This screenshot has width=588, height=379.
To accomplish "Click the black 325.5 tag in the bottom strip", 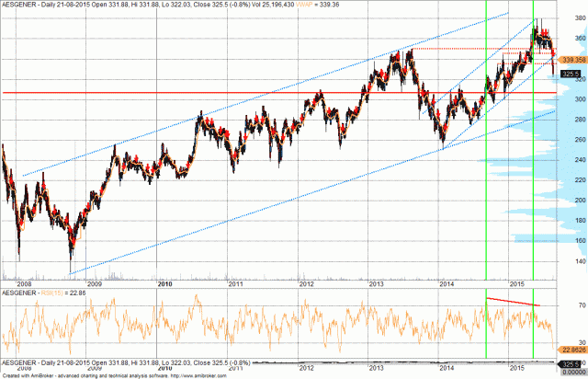I will point(570,364).
